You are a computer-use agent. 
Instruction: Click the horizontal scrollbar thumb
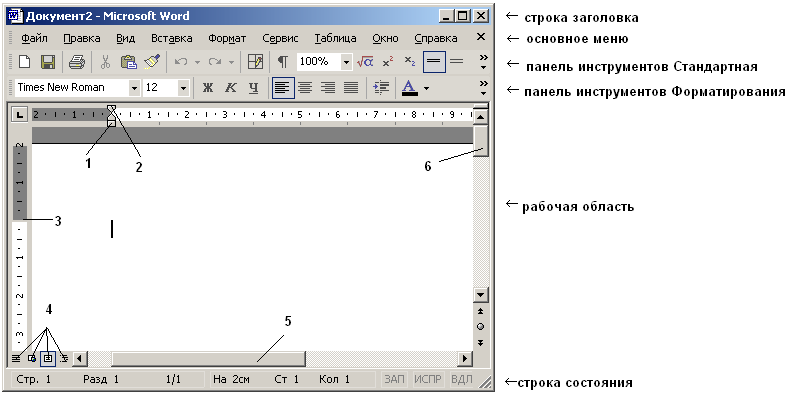[x=208, y=359]
